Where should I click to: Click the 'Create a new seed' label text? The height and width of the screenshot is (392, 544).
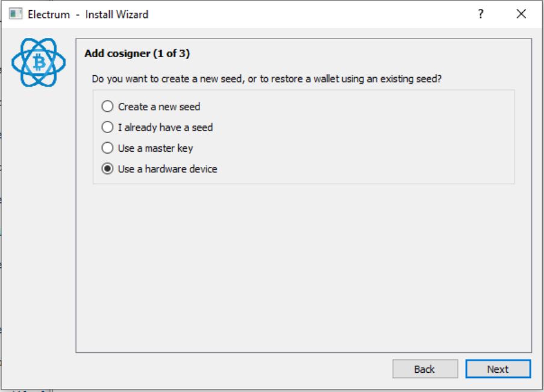pos(159,107)
